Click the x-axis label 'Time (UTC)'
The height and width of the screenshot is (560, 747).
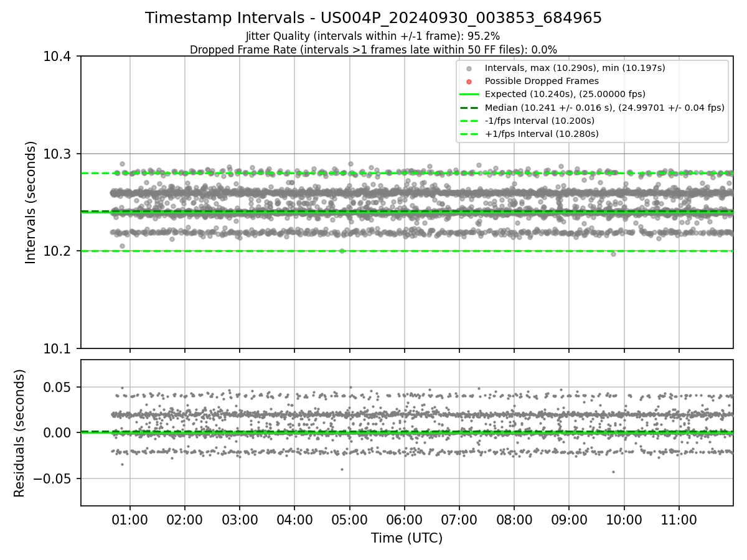coord(406,538)
